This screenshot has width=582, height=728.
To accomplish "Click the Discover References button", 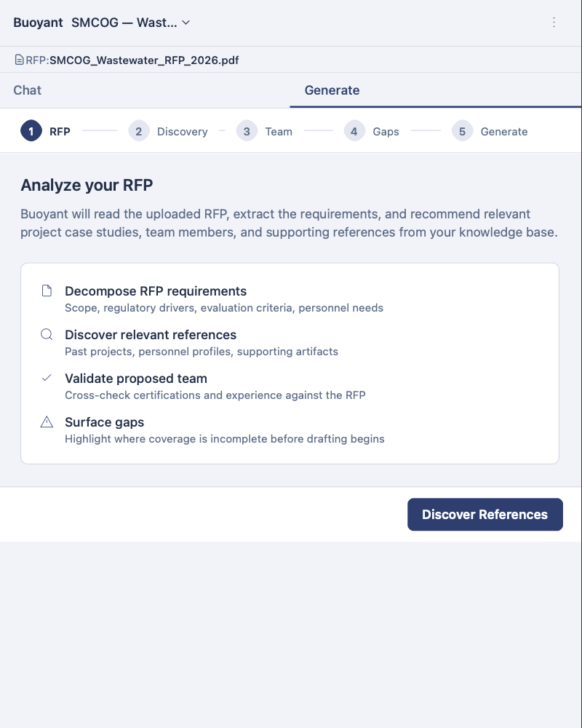I will [x=485, y=515].
